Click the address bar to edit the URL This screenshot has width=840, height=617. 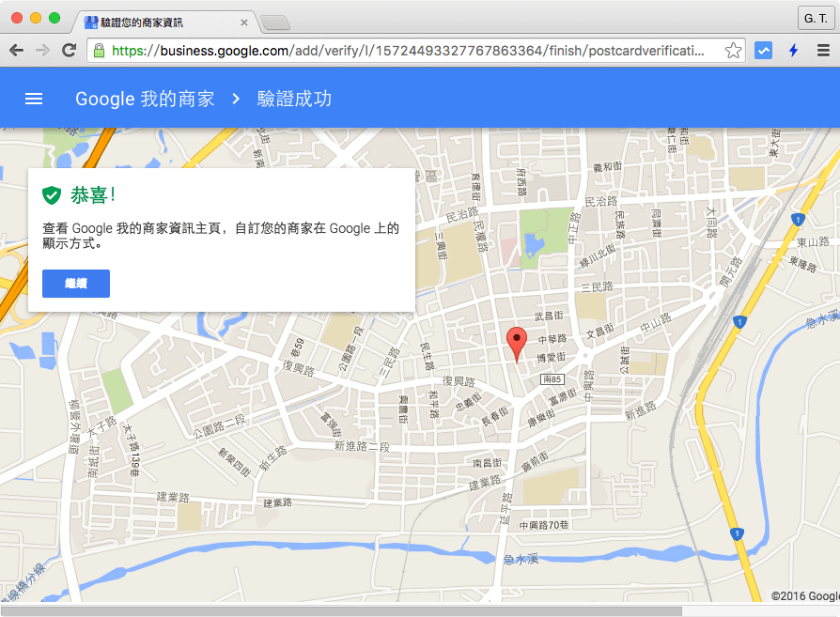tap(404, 50)
